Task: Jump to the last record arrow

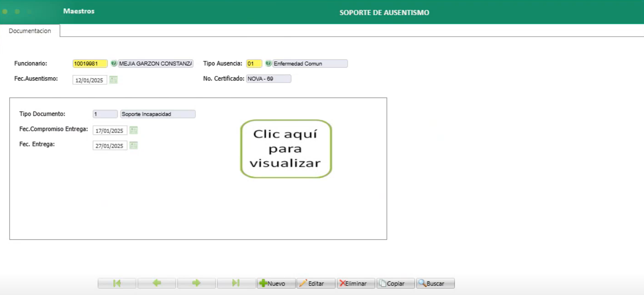Action: (236, 283)
